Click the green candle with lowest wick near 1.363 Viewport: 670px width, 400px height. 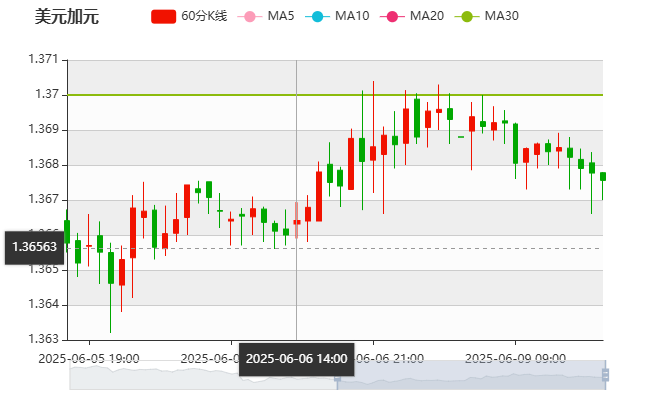(111, 268)
